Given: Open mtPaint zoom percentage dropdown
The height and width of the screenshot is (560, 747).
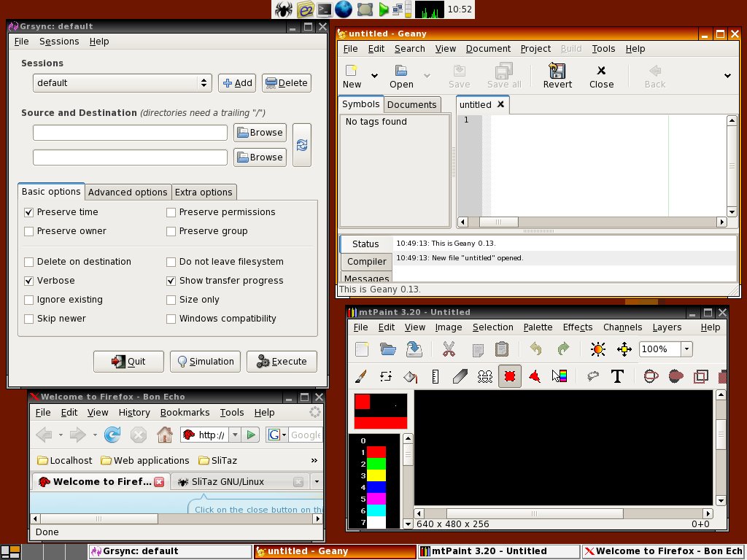Looking at the screenshot, I should tap(686, 349).
